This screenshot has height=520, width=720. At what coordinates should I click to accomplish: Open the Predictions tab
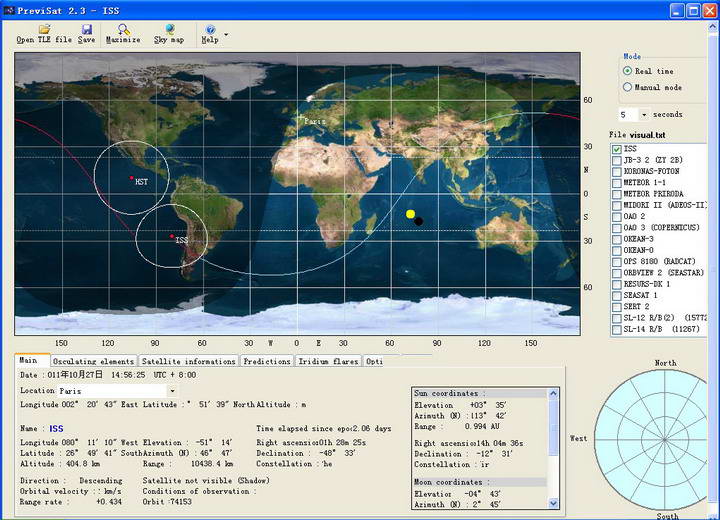pyautogui.click(x=267, y=361)
